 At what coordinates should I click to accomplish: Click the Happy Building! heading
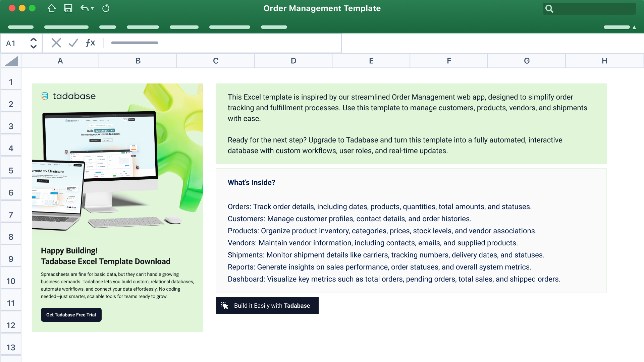click(69, 251)
